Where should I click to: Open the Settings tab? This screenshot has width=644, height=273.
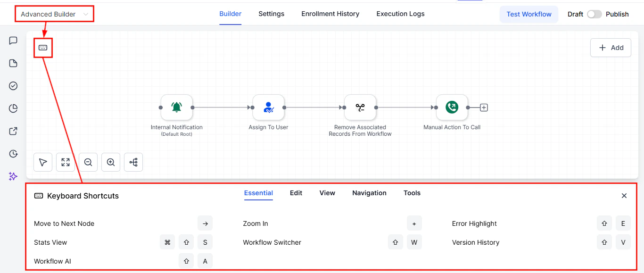tap(272, 14)
